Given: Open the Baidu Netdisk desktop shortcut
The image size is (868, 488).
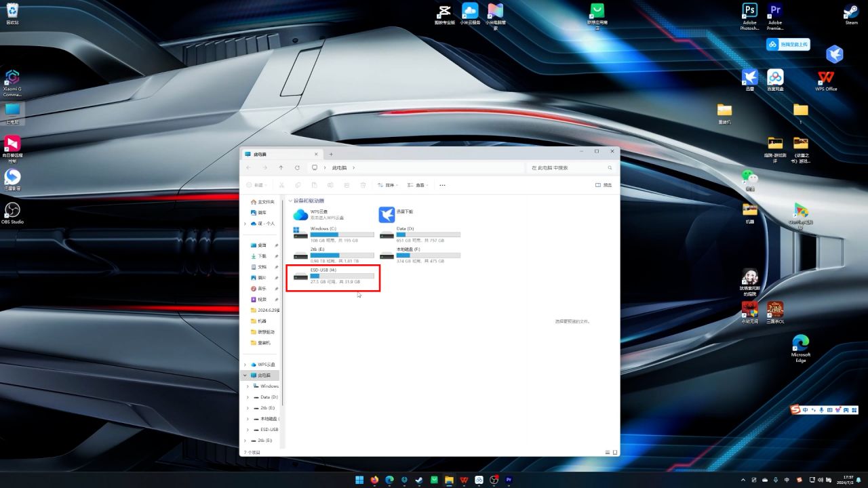Looking at the screenshot, I should click(775, 80).
